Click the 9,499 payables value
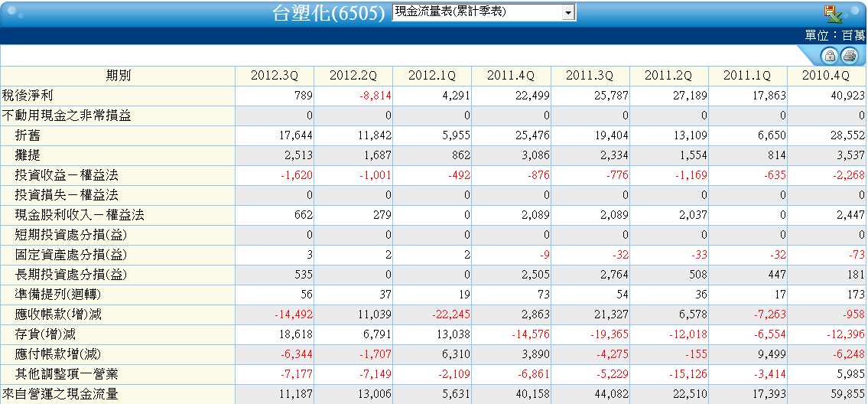 click(x=772, y=355)
